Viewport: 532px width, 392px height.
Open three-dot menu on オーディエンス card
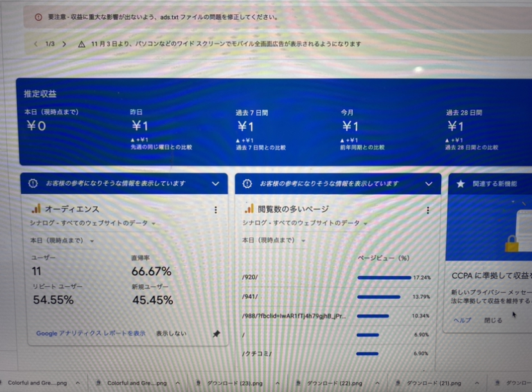click(215, 209)
